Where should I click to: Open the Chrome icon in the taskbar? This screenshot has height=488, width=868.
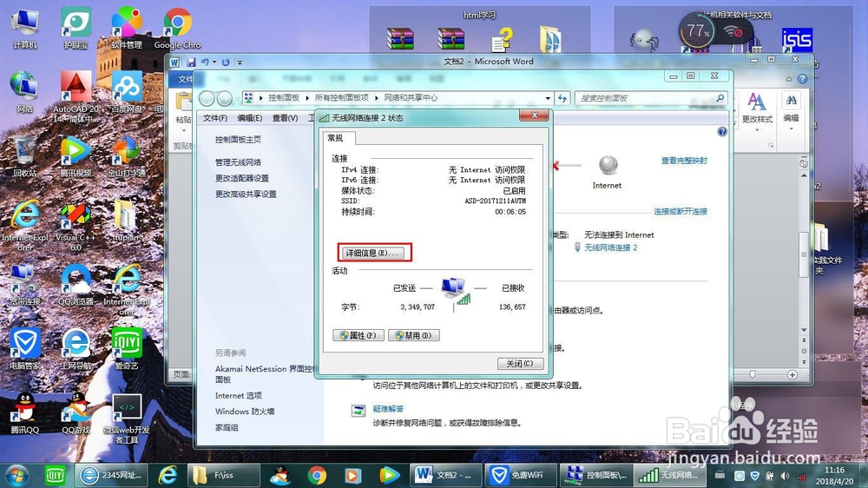tap(317, 475)
